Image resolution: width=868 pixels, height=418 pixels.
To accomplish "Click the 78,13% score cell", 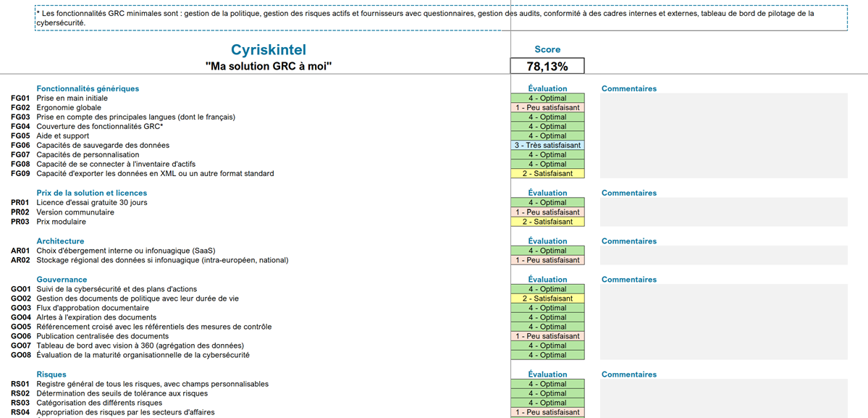I will point(547,67).
